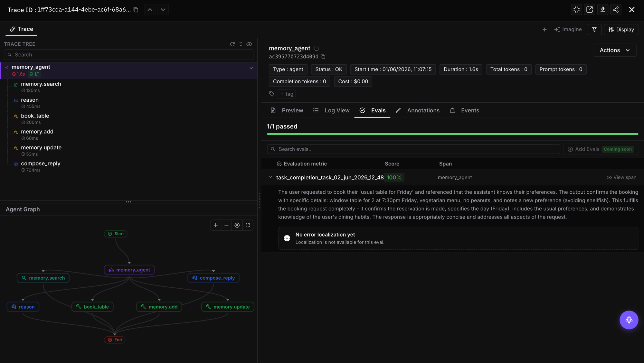Search evals input field

(413, 149)
